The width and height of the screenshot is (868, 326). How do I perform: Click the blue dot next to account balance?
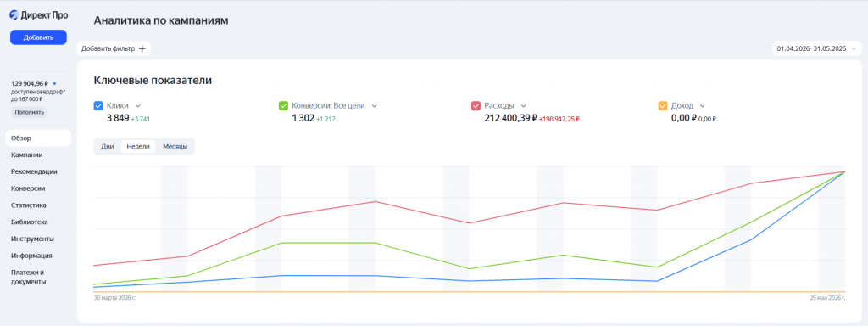tap(54, 84)
